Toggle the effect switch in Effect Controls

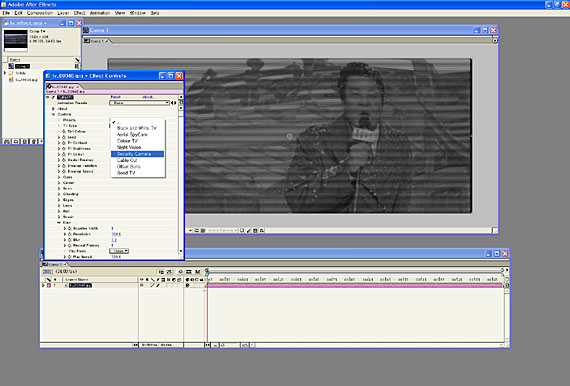[53, 97]
